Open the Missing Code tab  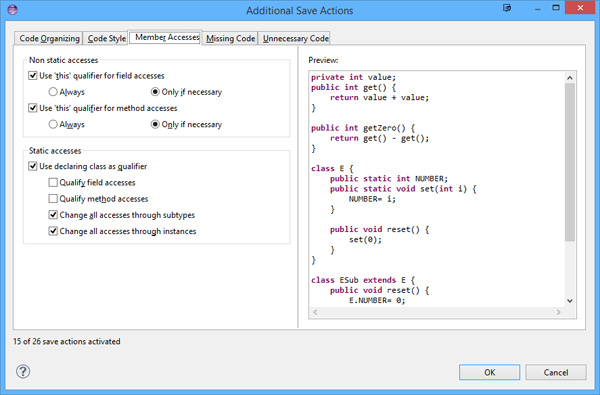[x=230, y=38]
